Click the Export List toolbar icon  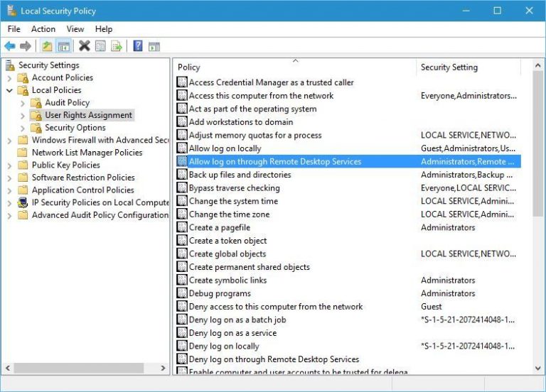coord(117,46)
